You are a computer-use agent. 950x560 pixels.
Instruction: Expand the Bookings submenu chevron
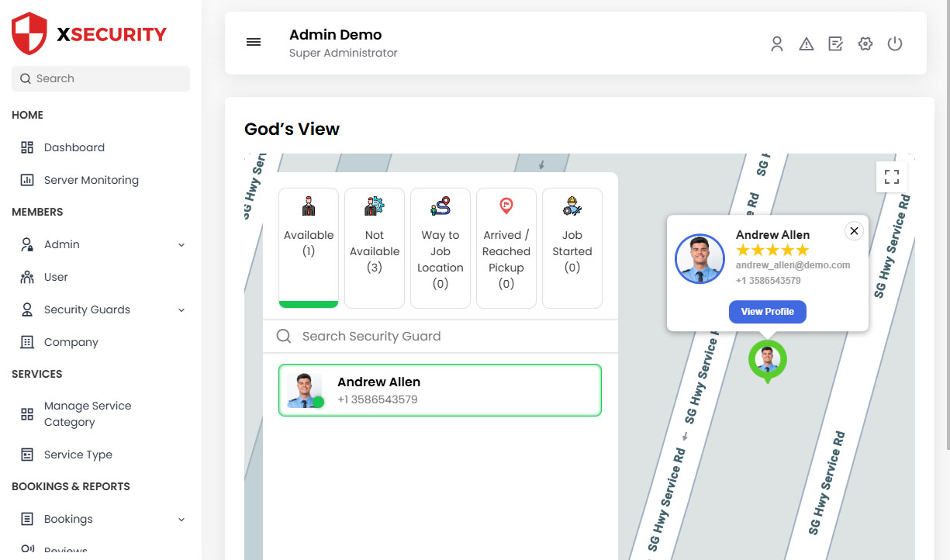(181, 520)
